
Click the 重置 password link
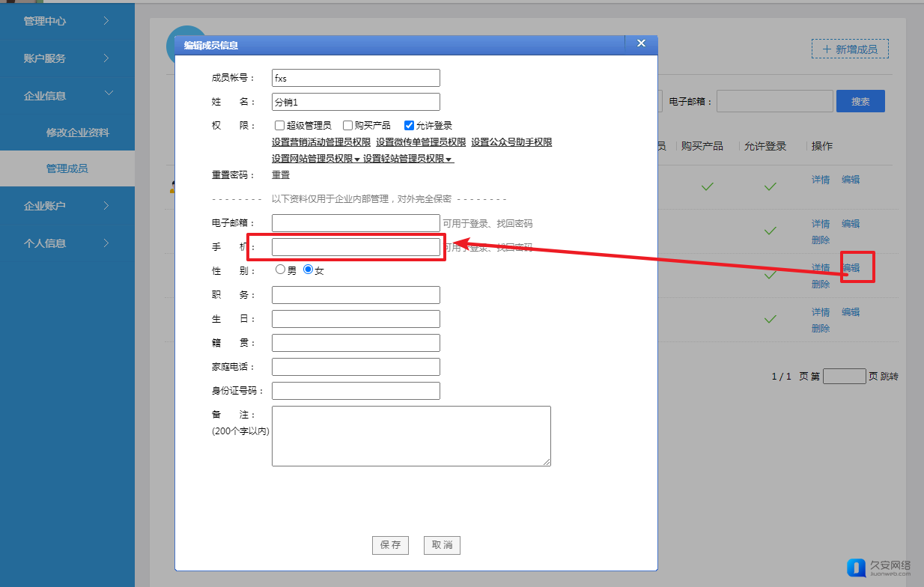(x=281, y=175)
